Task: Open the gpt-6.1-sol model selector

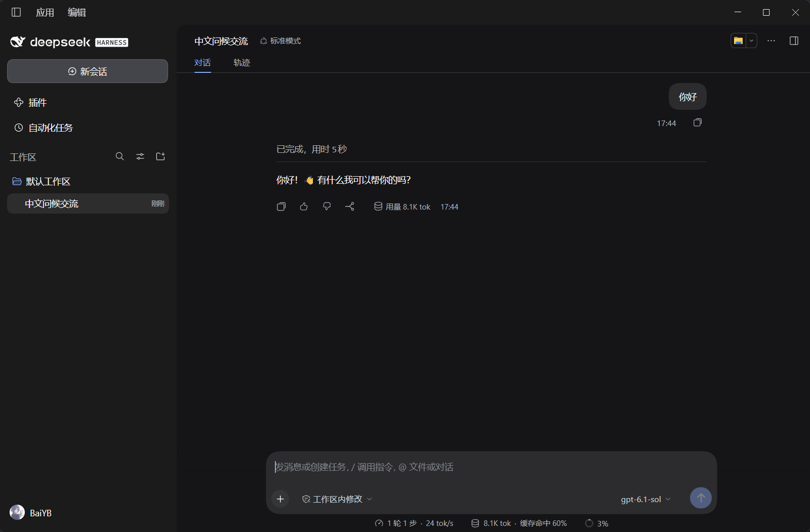Action: pyautogui.click(x=646, y=499)
